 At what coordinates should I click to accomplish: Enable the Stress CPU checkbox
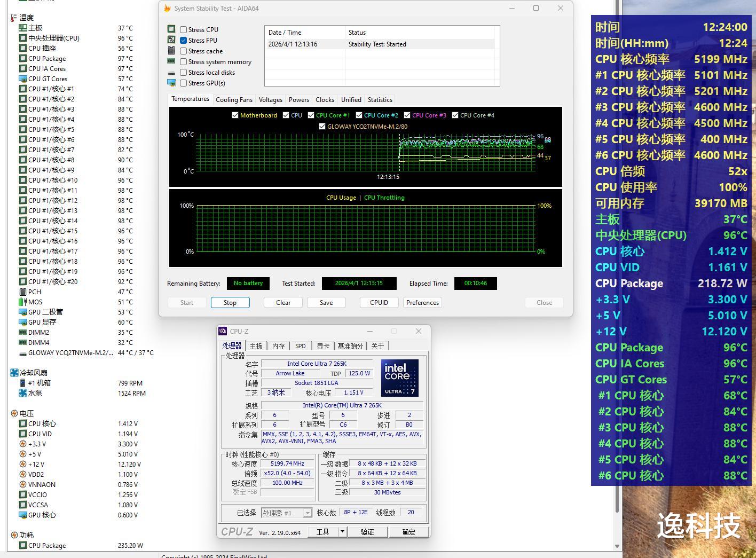[x=184, y=30]
